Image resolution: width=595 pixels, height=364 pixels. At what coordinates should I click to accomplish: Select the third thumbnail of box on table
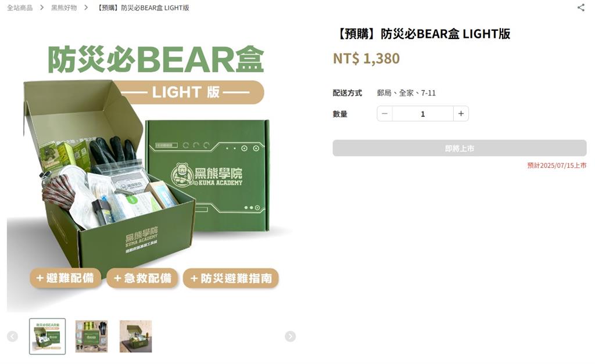pos(135,336)
